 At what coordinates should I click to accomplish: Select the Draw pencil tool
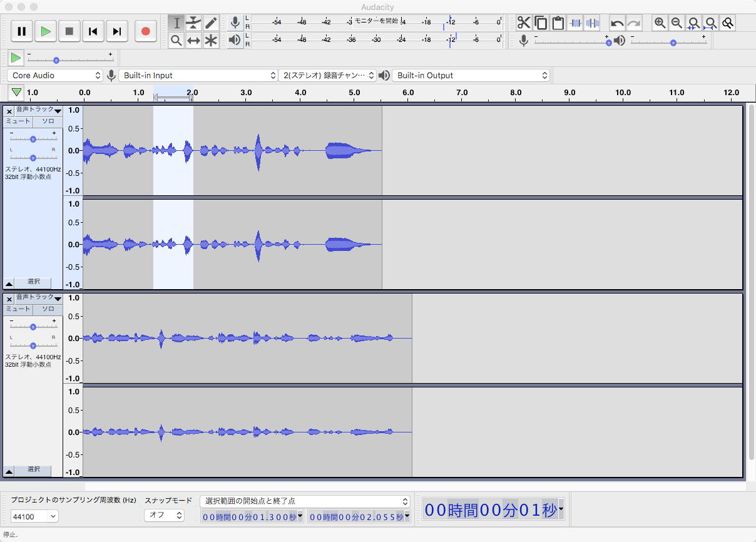[211, 23]
